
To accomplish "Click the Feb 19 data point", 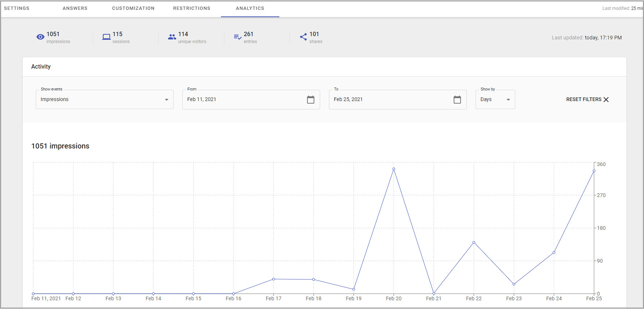I will pos(354,289).
